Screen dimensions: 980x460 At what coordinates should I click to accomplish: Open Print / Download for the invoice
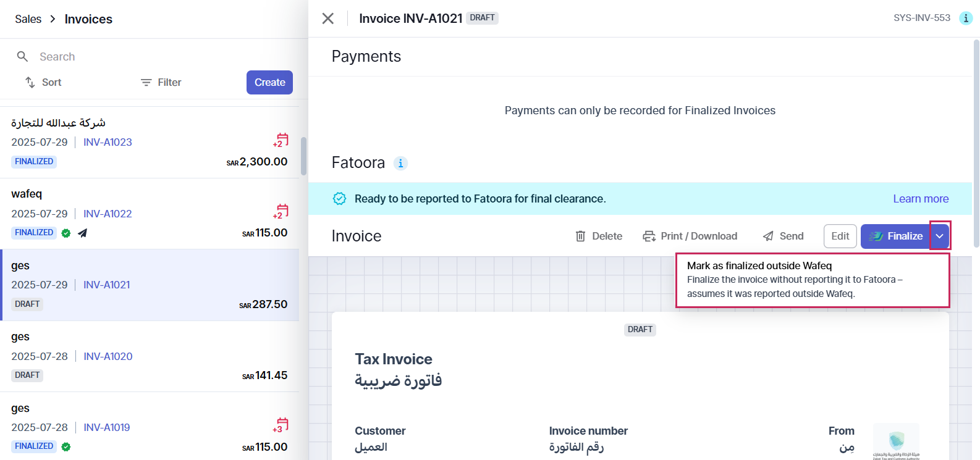coord(690,236)
